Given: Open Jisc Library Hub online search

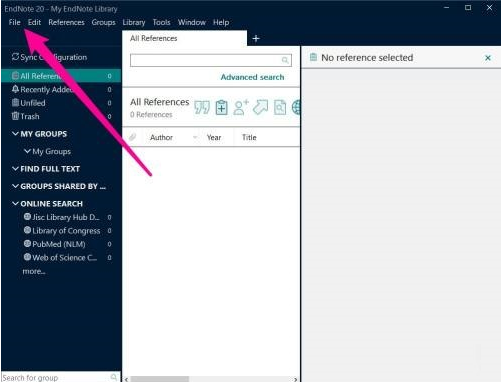Looking at the screenshot, I should click(x=66, y=217).
